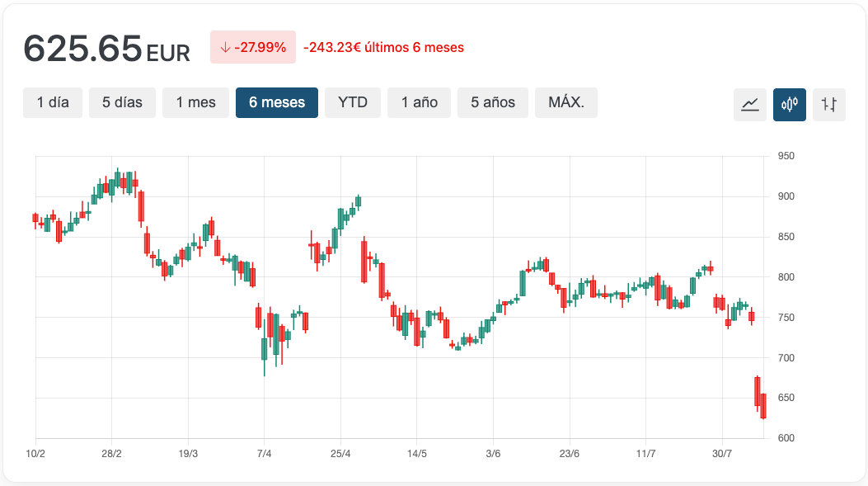The width and height of the screenshot is (868, 486).
Task: Click the 14/5 date axis label
Action: tap(417, 454)
